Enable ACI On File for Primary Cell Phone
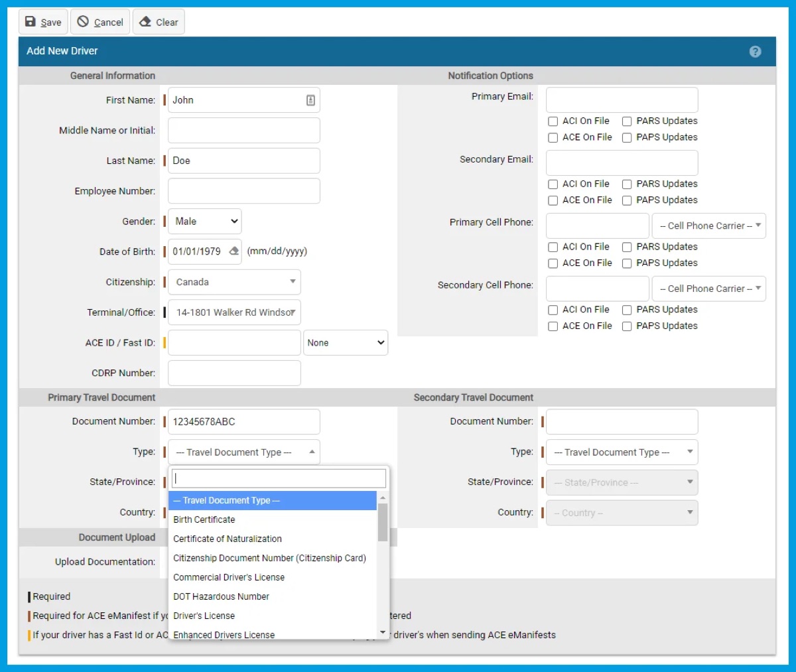Screen dimensions: 796x672 click(553, 247)
